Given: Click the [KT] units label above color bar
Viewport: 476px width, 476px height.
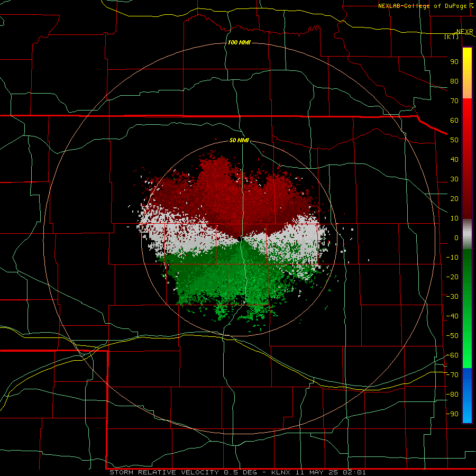Looking at the screenshot, I should click(x=452, y=36).
